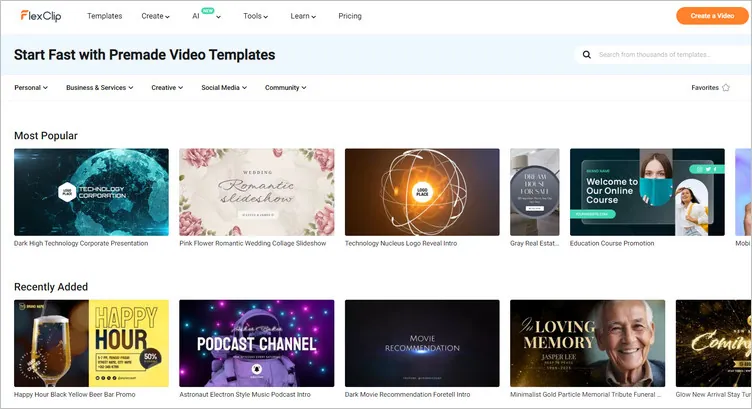This screenshot has width=752, height=409.
Task: Click the Create a Video button
Action: (712, 16)
